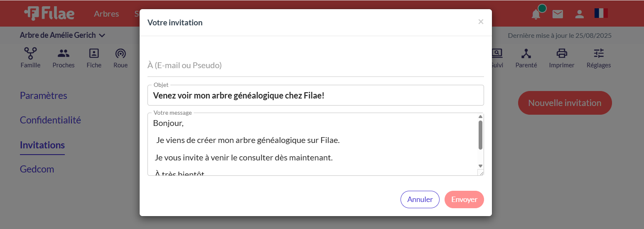This screenshot has width=644, height=229.
Task: Open the messages envelope icon
Action: tap(558, 14)
